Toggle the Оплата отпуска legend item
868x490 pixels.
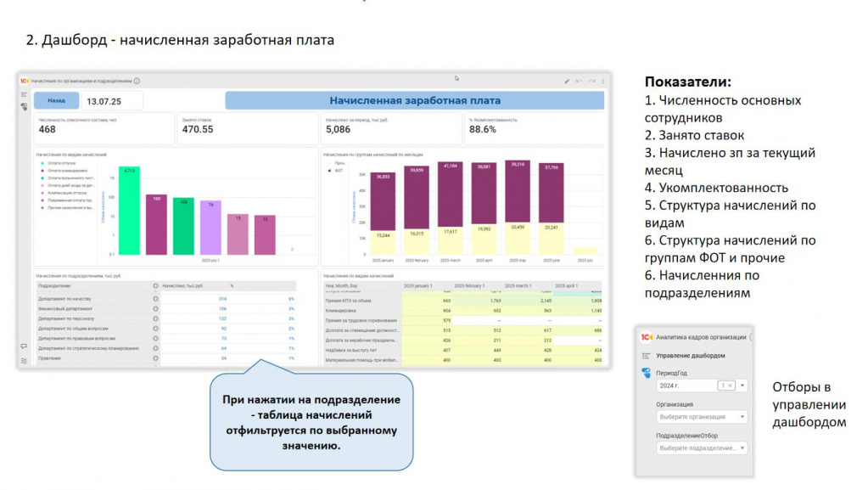(59, 164)
